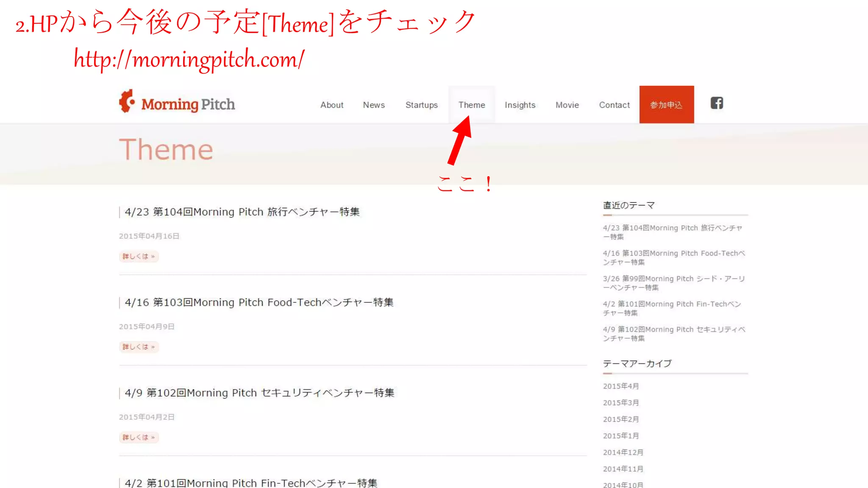Image resolution: width=868 pixels, height=488 pixels.
Task: Click the テーマアーカイブ sidebar heading
Action: click(x=637, y=363)
